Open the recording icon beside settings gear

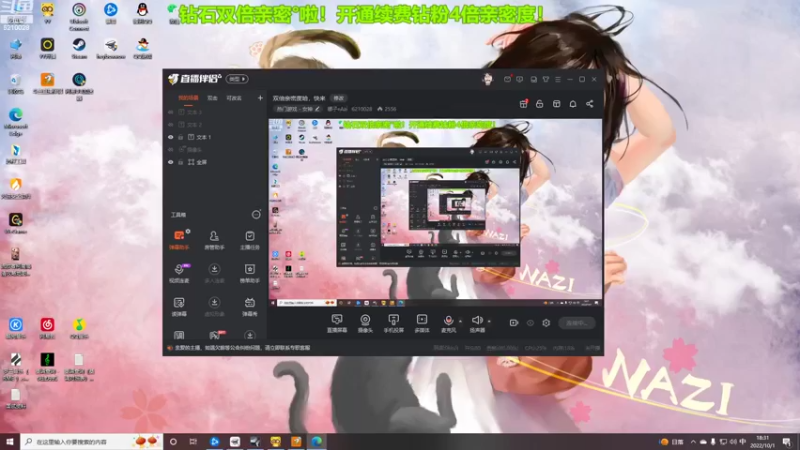pyautogui.click(x=514, y=323)
